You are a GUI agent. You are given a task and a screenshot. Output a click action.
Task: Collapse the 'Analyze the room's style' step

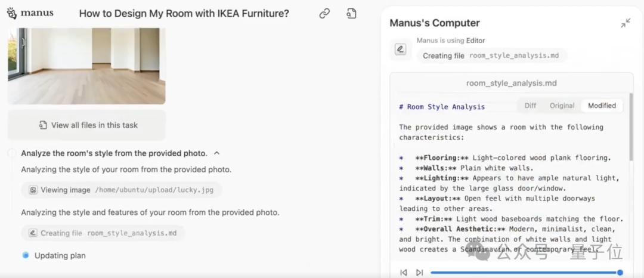click(x=216, y=153)
